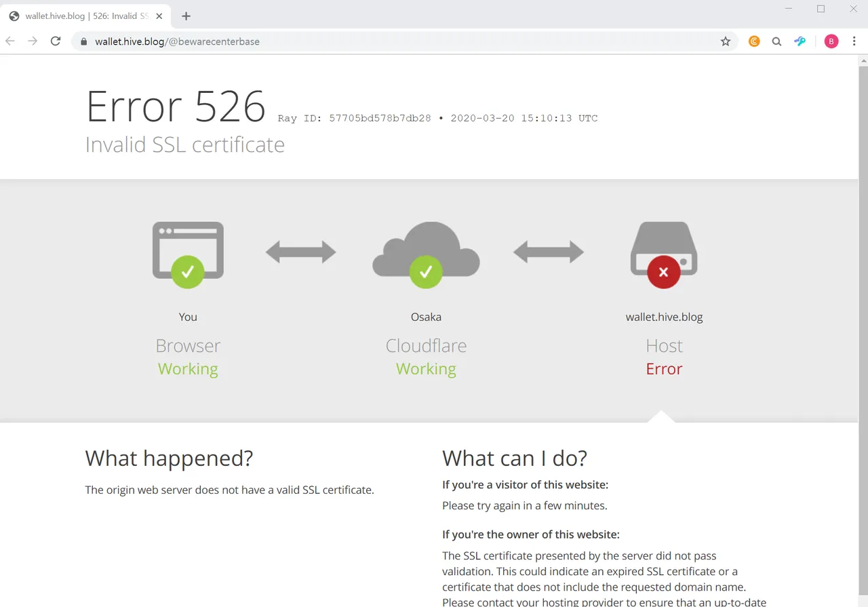Click the Osaka location label
This screenshot has height=607, width=868.
point(426,317)
